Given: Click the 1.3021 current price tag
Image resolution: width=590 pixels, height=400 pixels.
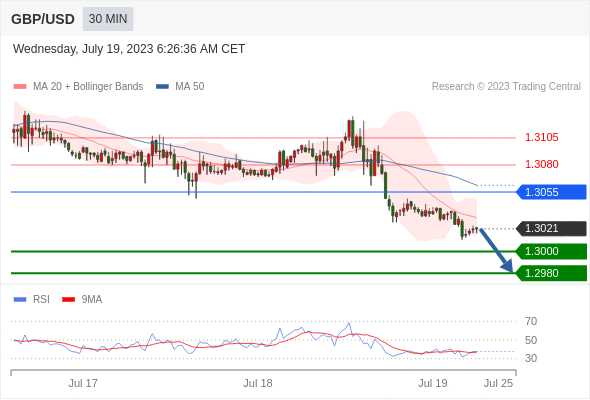Looking at the screenshot, I should coord(551,228).
